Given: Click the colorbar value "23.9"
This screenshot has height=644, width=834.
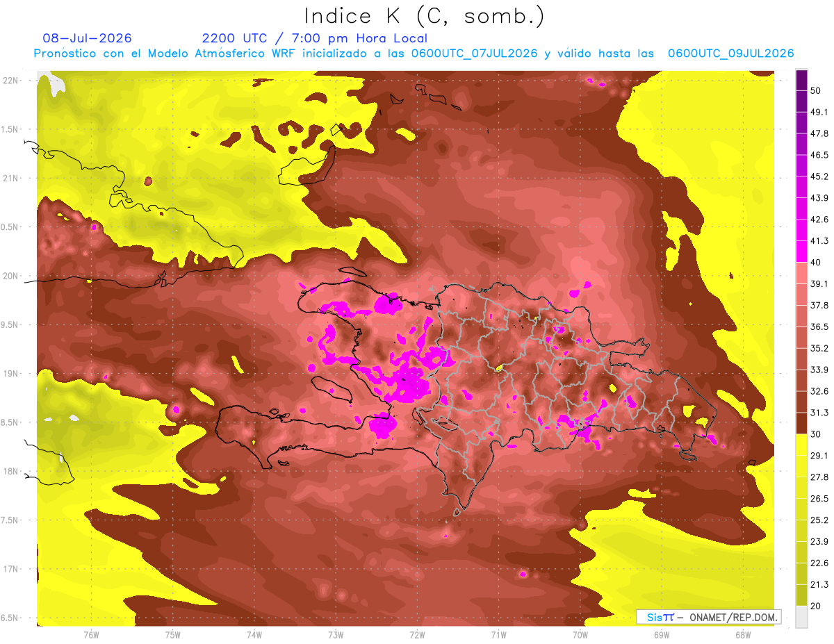Looking at the screenshot, I should click(x=819, y=542).
